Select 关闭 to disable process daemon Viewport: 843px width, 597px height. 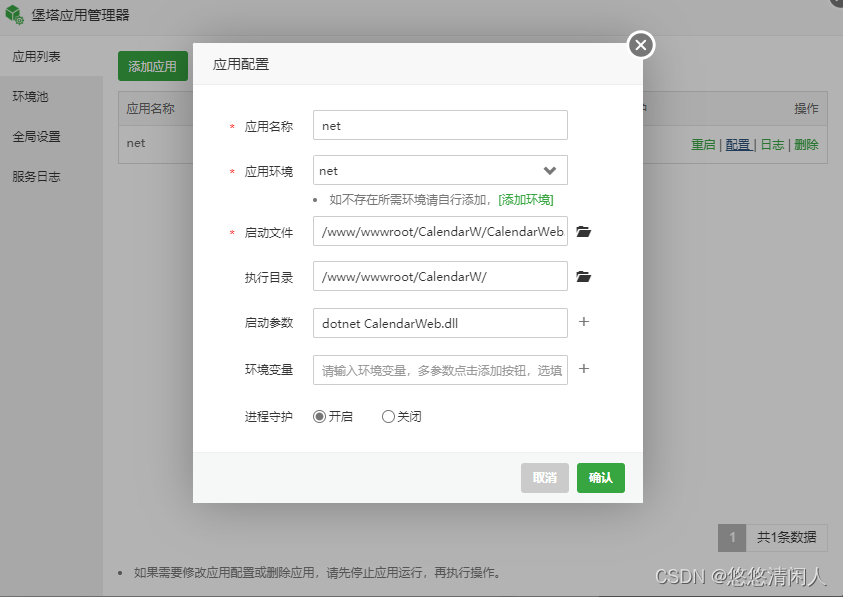click(388, 416)
